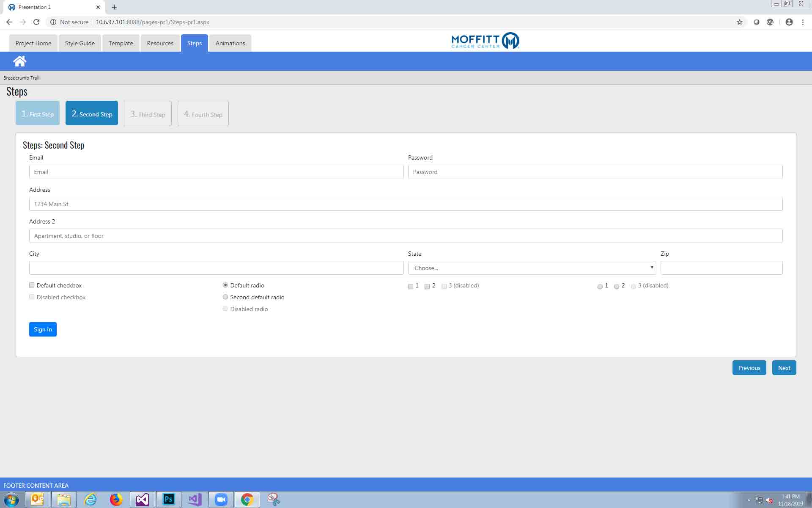Select the inline radio button labeled 1
The height and width of the screenshot is (508, 812).
(600, 287)
